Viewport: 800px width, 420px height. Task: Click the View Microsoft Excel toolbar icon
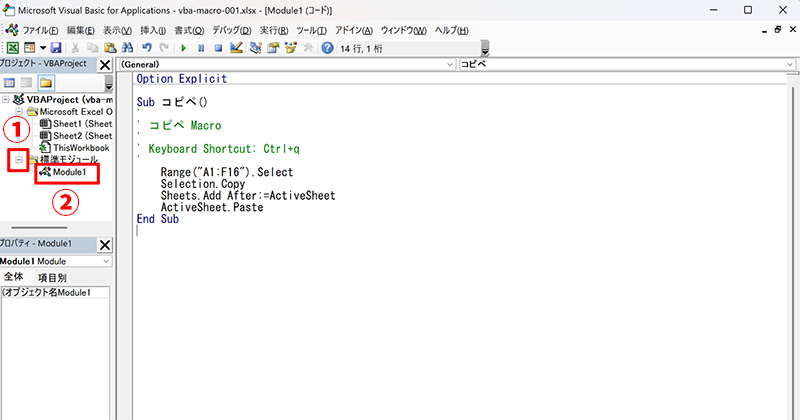point(12,47)
